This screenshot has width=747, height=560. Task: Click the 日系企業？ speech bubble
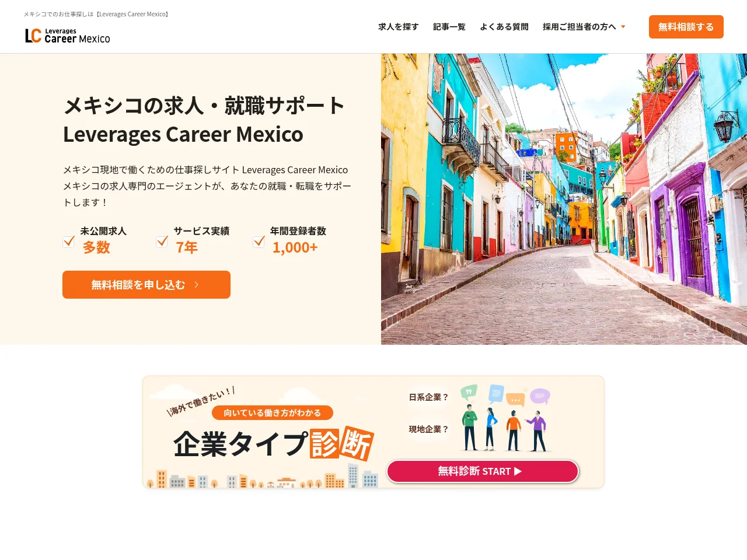pos(428,397)
